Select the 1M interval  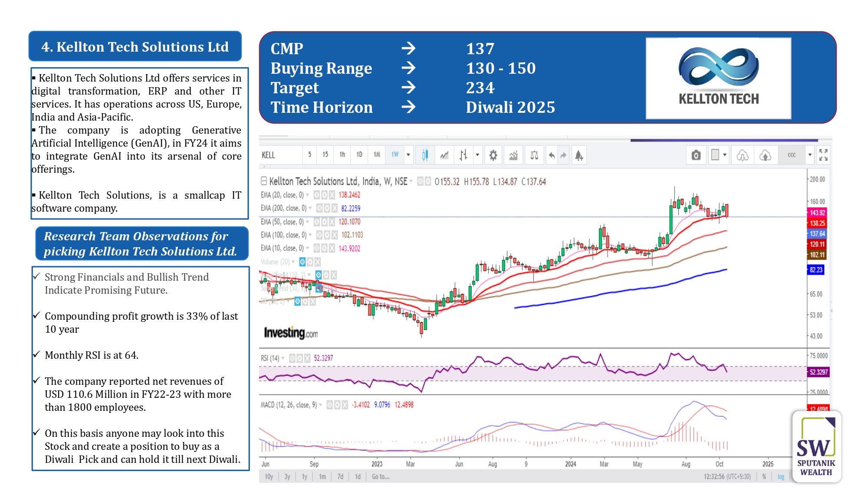[377, 155]
